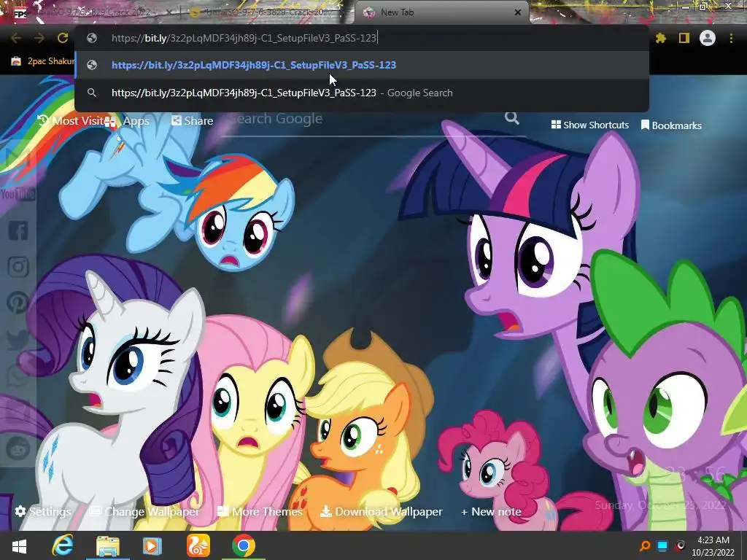Open the taskbar clock and date
Image resolution: width=747 pixels, height=560 pixels.
coord(713,546)
